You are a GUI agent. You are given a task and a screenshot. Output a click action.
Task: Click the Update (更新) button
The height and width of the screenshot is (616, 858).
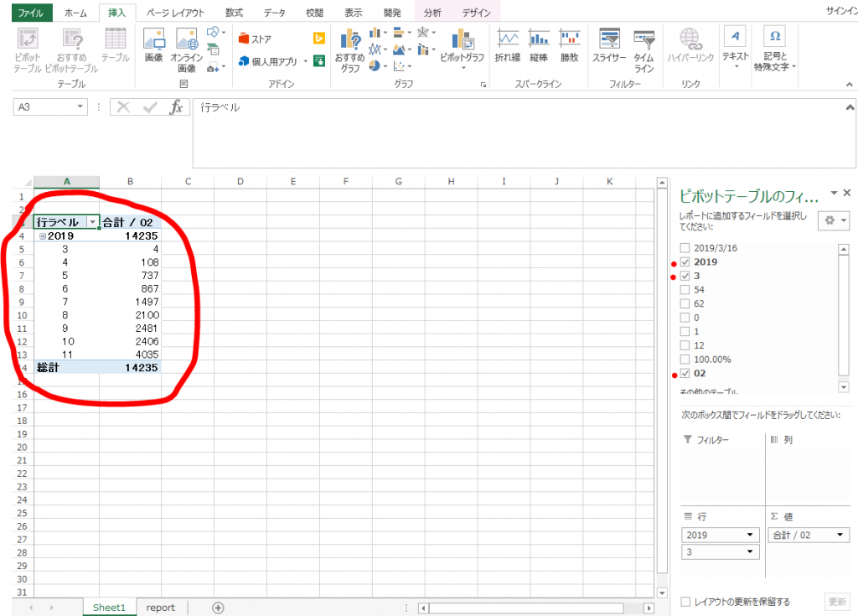(x=837, y=602)
